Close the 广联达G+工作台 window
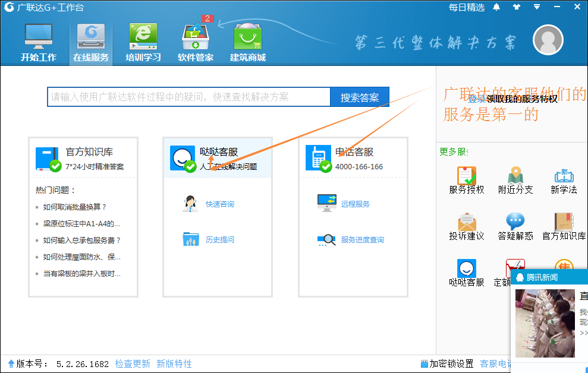The width and height of the screenshot is (588, 373). 577,7
